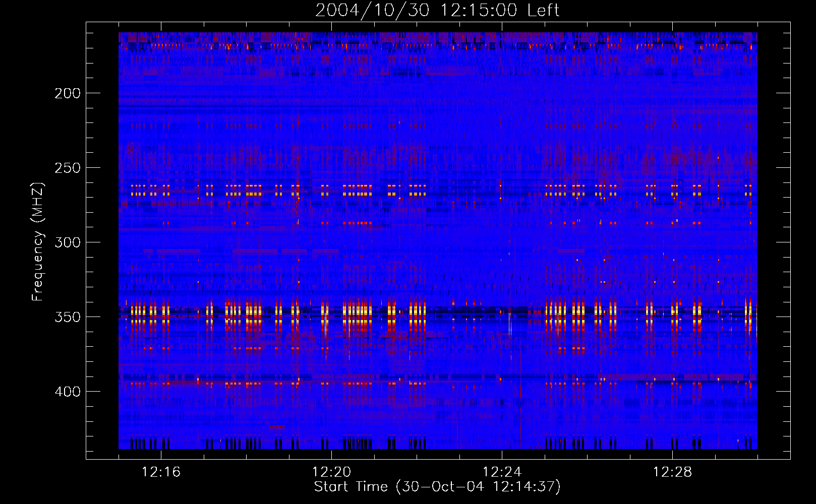Screen dimensions: 816x504
Task: Click the 'Start Time (30-Oct-04 12:14:37)' label
Action: 437,486
